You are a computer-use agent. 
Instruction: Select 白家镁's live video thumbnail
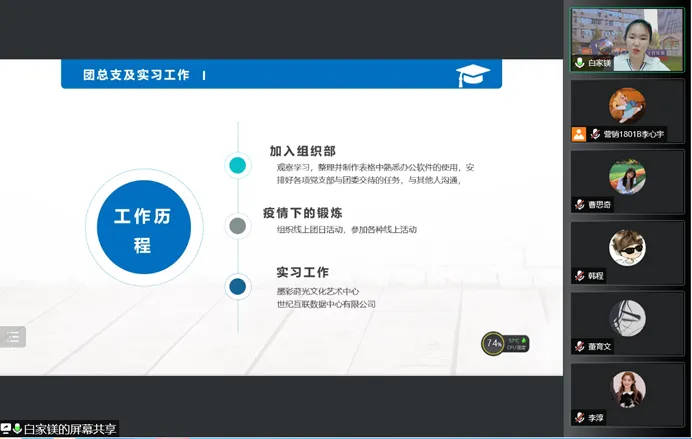point(627,40)
